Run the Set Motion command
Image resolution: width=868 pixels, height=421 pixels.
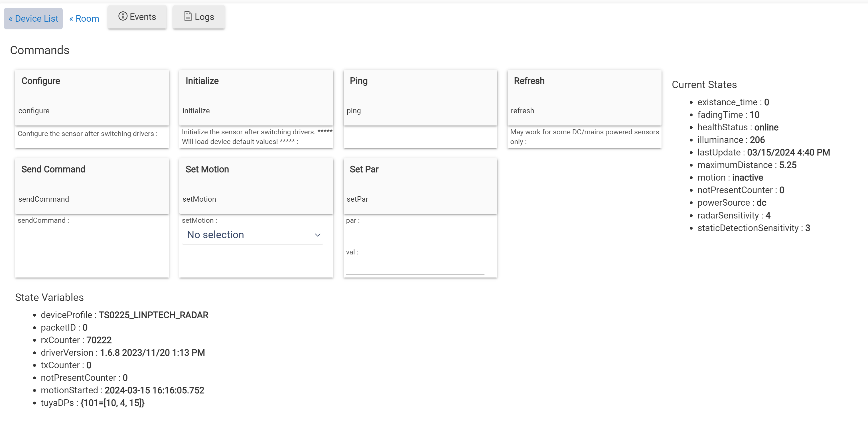[x=256, y=186]
